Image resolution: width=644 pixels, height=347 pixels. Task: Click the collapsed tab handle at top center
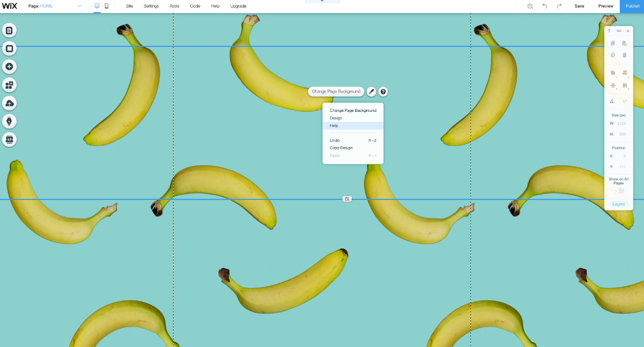[323, 1]
